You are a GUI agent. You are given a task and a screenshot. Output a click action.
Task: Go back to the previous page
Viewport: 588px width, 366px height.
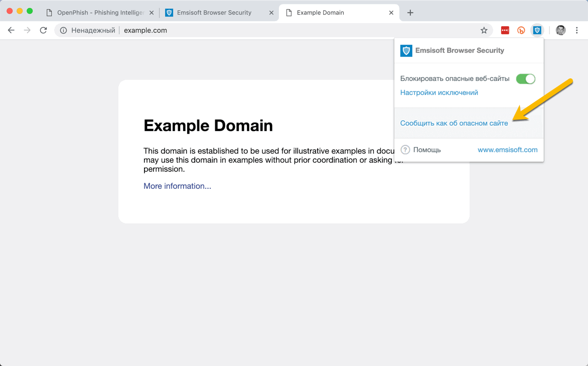pyautogui.click(x=11, y=31)
